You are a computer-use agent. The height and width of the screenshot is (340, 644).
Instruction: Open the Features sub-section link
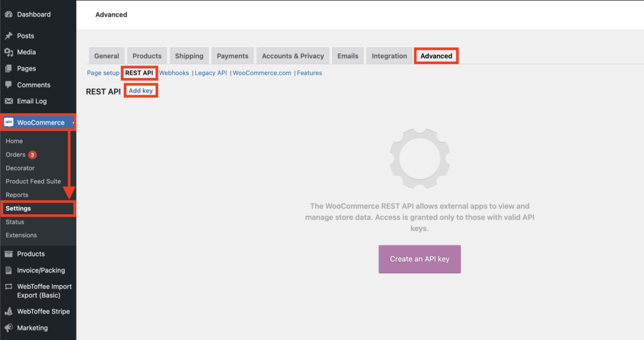click(x=309, y=73)
